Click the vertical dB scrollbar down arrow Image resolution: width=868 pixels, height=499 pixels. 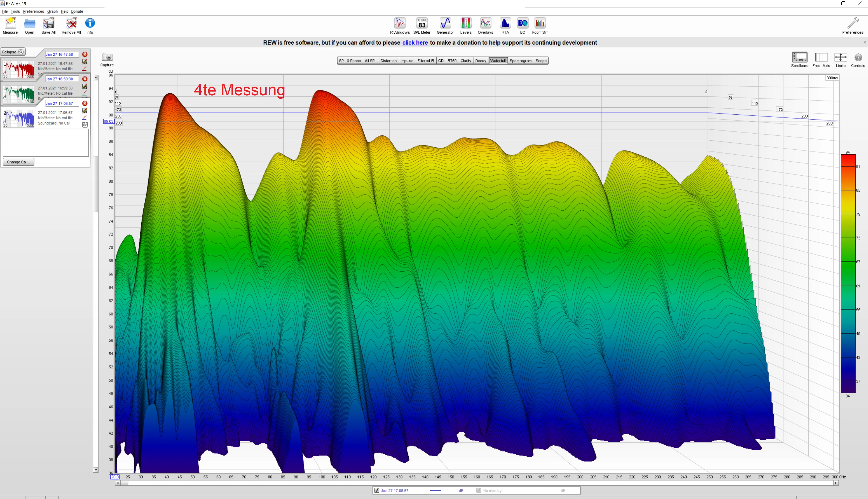96,470
